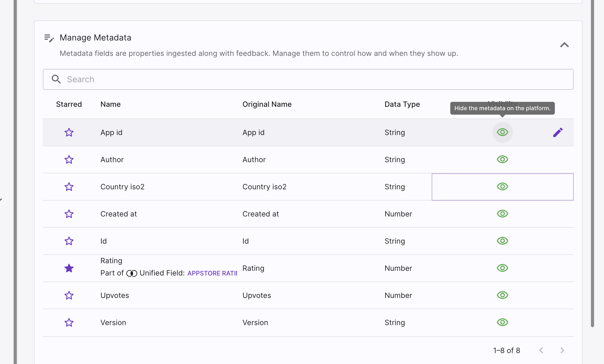This screenshot has height=364, width=604.
Task: Click the search magnifier icon
Action: 56,79
